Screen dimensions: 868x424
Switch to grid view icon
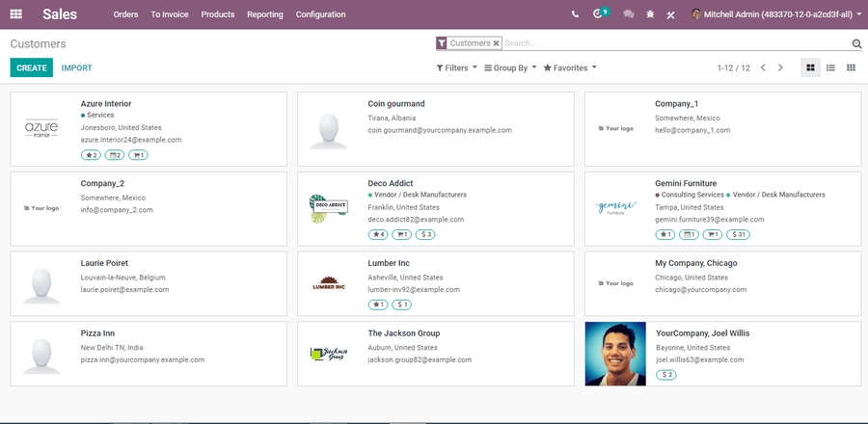(851, 68)
